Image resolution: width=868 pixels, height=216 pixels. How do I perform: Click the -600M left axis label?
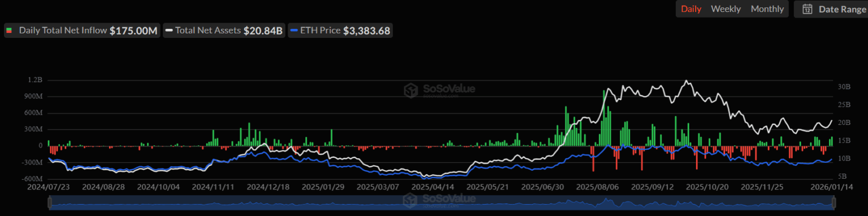click(32, 179)
